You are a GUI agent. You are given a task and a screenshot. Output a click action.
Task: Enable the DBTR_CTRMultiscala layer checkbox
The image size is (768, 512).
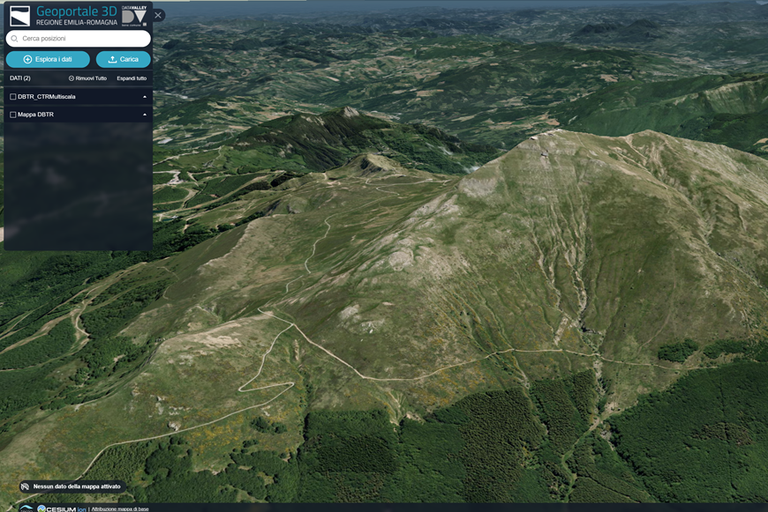[13, 97]
